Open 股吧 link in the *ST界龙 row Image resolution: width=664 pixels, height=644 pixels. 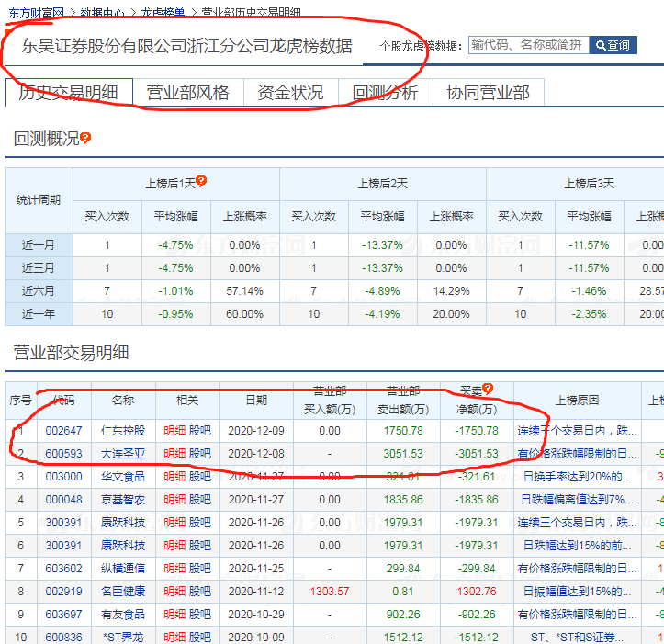200,637
